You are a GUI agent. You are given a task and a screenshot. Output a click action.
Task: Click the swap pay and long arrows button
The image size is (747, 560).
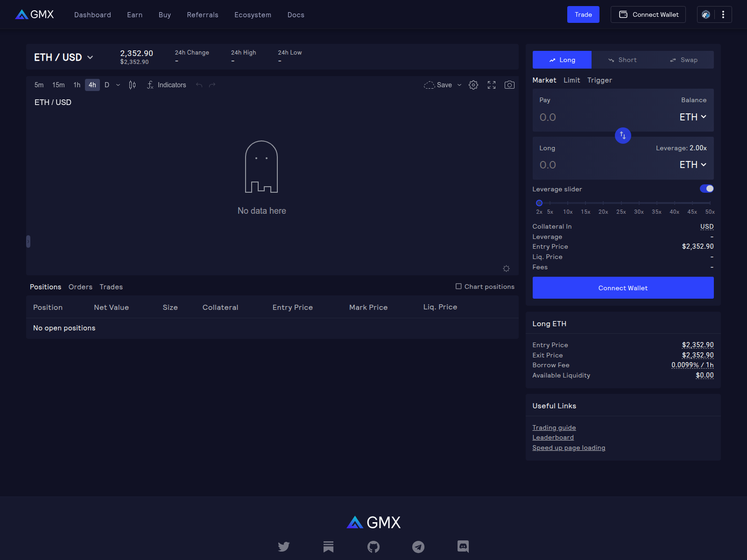tap(623, 135)
